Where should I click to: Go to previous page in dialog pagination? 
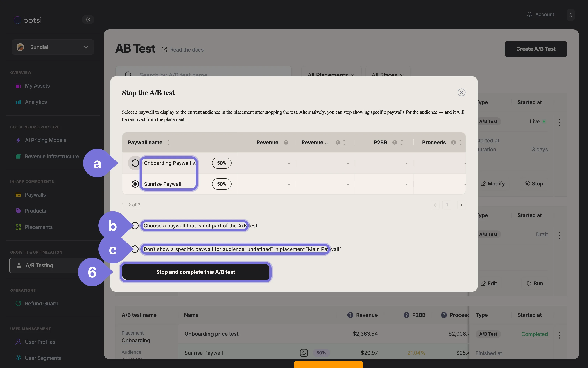tap(435, 205)
